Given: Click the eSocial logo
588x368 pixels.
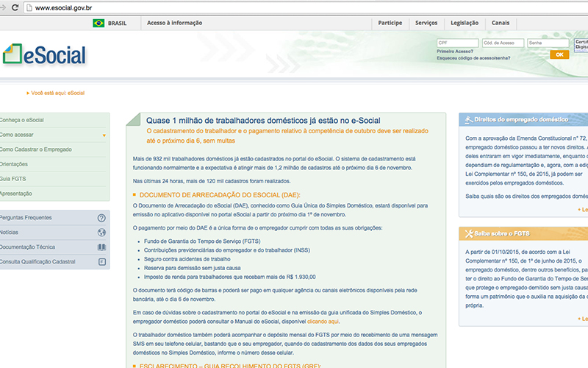Looking at the screenshot, I should [x=45, y=54].
